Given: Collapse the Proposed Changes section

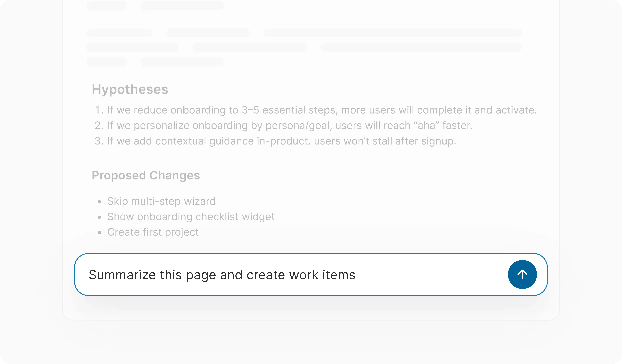Looking at the screenshot, I should click(146, 175).
